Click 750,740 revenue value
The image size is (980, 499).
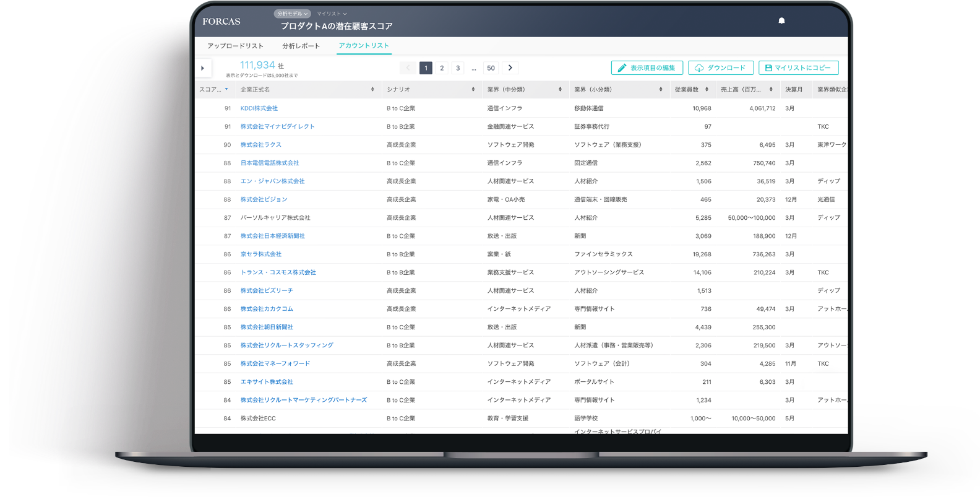[764, 163]
